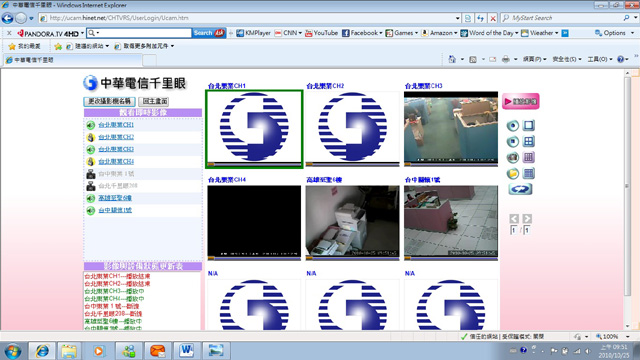Open 台北票票CH1 camera link in list
The image size is (640, 360).
[116, 124]
